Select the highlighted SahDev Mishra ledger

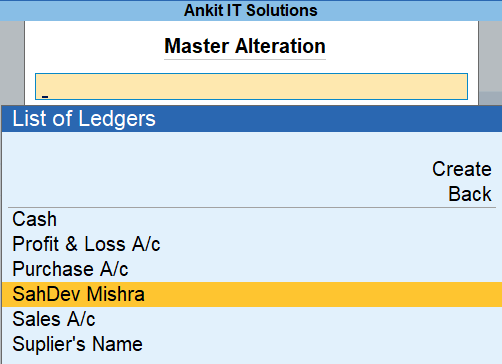tap(252, 294)
